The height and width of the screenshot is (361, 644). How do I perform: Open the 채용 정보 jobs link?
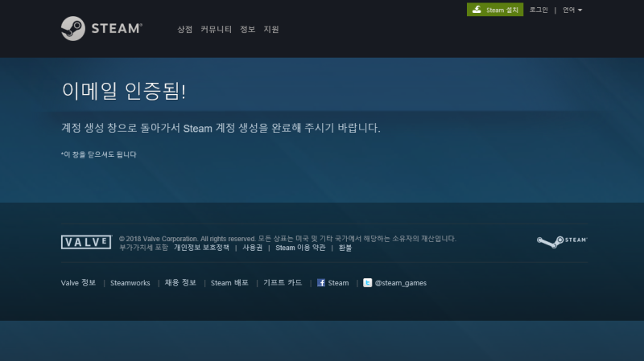pyautogui.click(x=180, y=283)
